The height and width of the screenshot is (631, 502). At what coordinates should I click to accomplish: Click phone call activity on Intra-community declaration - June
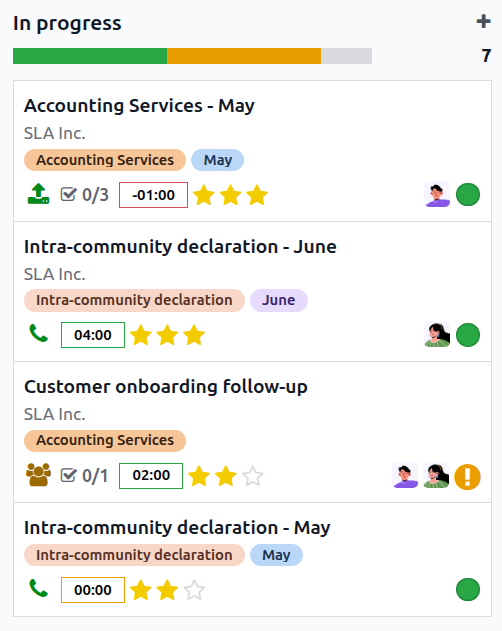tap(38, 334)
